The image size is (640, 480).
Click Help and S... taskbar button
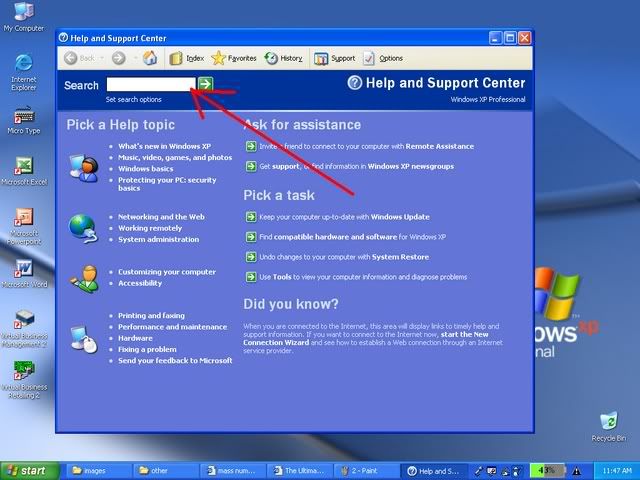pyautogui.click(x=434, y=471)
